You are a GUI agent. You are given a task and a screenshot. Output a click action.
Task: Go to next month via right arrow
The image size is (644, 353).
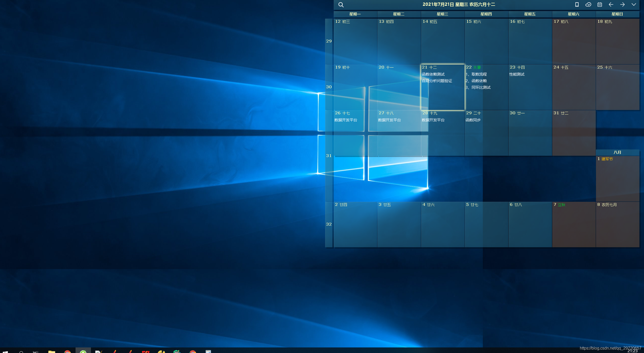(x=622, y=5)
